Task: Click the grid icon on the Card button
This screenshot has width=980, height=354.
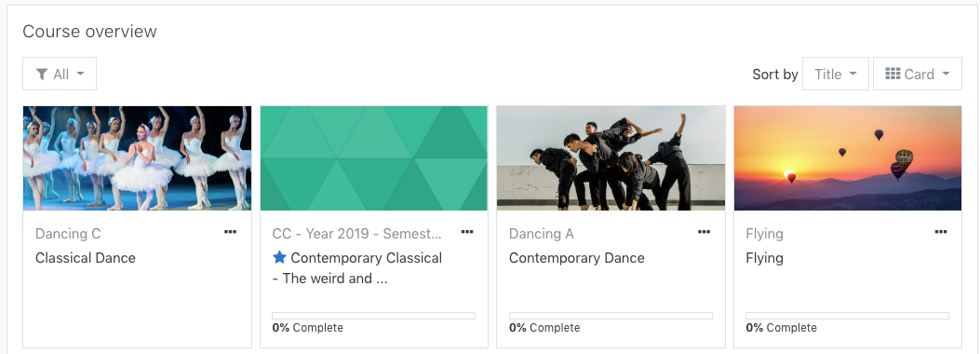Action: tap(893, 74)
